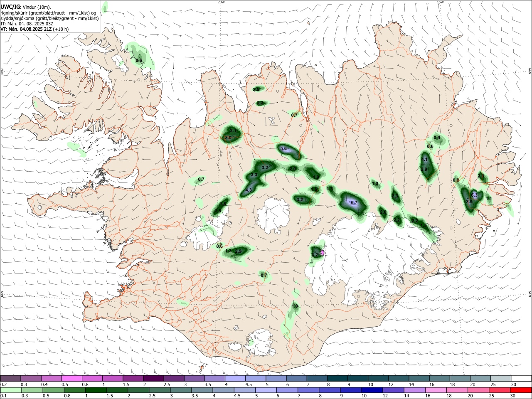532x399 pixels.
Task: Select the 2.0 precipitation value label
Action: [x=293, y=169]
